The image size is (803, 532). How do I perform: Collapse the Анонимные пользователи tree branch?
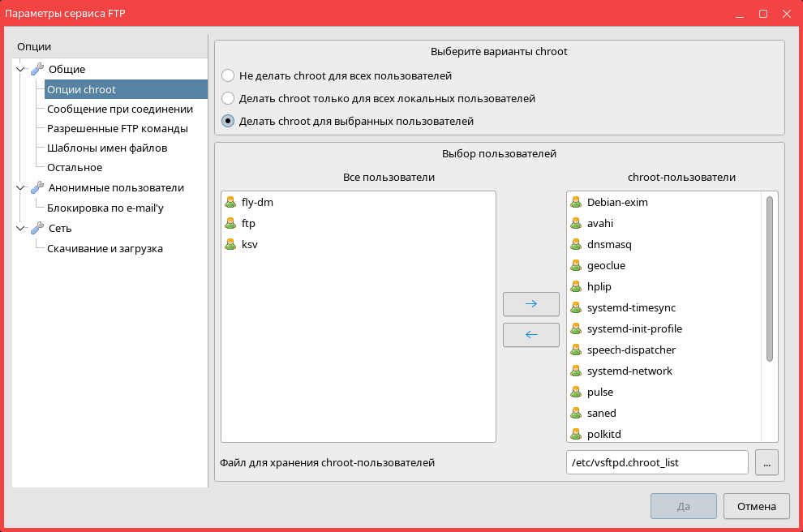[x=20, y=188]
